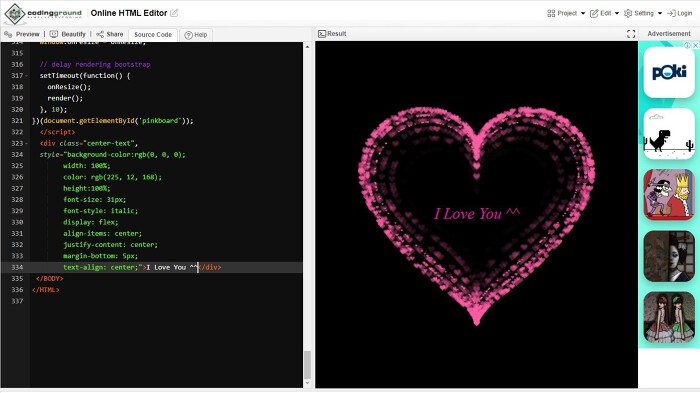Click the Result panel label

tap(332, 33)
